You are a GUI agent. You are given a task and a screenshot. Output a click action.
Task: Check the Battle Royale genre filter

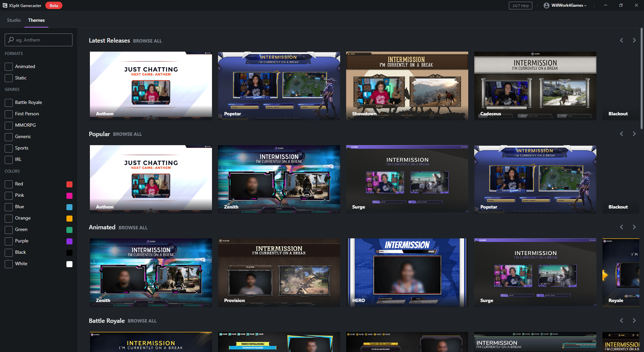tap(9, 103)
